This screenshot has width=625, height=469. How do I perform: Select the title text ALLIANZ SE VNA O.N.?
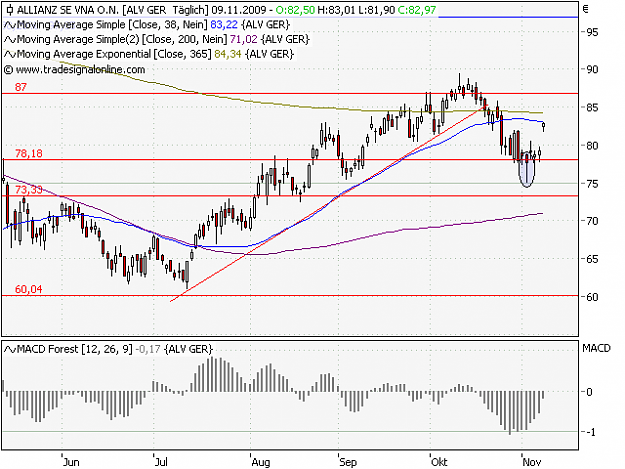pos(68,10)
